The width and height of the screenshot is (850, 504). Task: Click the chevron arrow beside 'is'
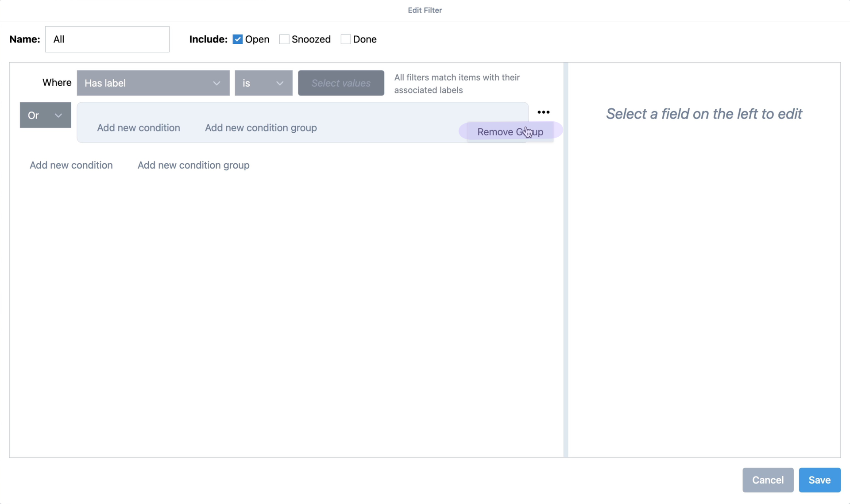click(280, 83)
